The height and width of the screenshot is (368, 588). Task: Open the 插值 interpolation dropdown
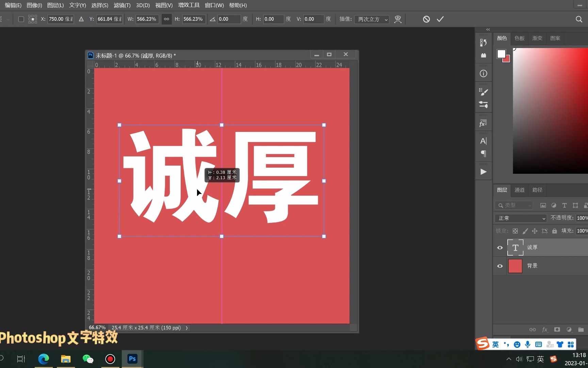tap(371, 19)
